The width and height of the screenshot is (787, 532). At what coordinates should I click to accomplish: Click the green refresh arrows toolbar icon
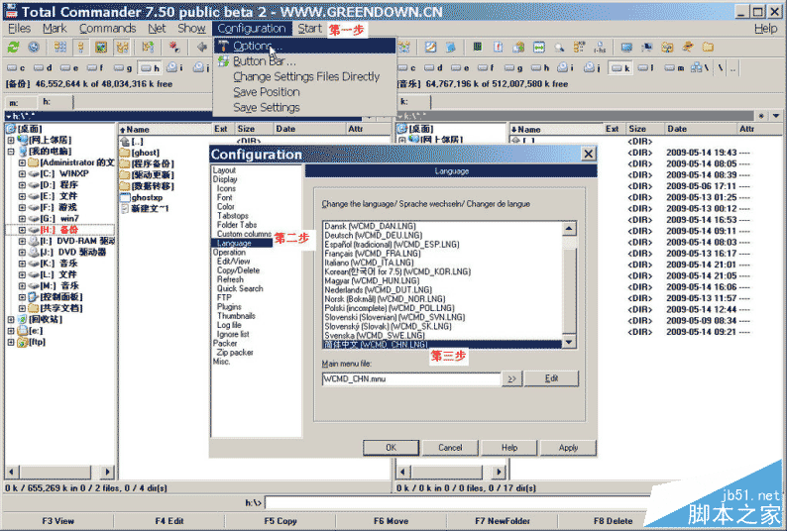[13, 47]
